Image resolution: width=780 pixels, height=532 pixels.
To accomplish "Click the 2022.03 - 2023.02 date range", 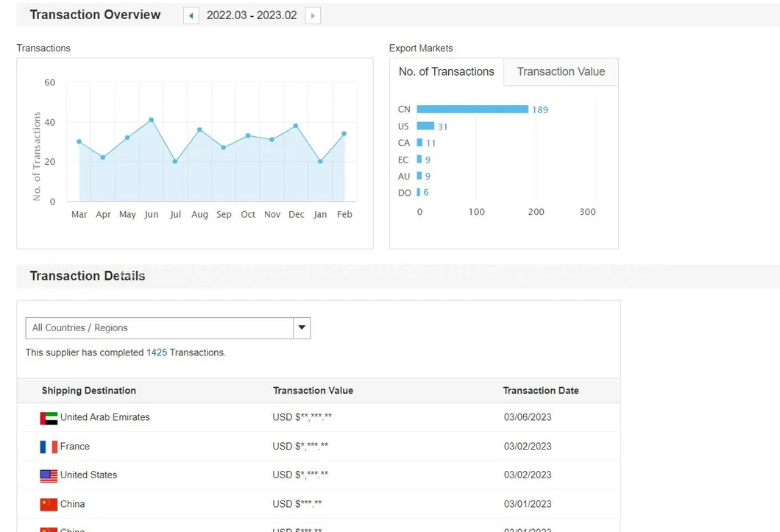I will click(x=252, y=15).
